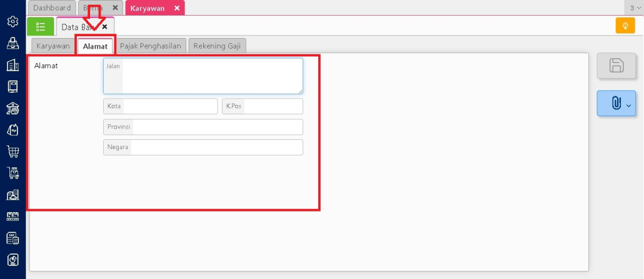Open the settings gear in the sidebar
Viewport: 644px width, 279px height.
point(13,22)
